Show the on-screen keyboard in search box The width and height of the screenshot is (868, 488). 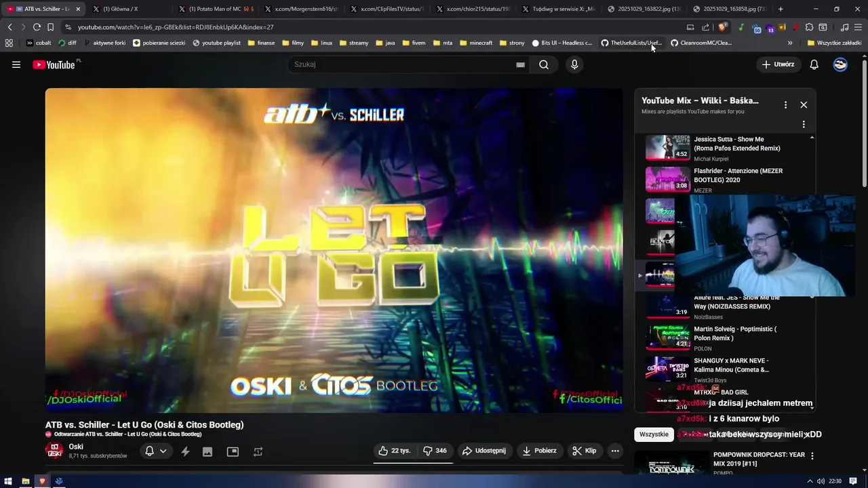click(x=520, y=64)
